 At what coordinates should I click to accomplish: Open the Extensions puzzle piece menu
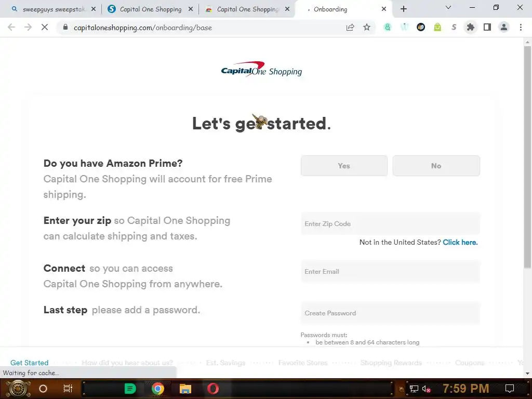click(x=470, y=27)
